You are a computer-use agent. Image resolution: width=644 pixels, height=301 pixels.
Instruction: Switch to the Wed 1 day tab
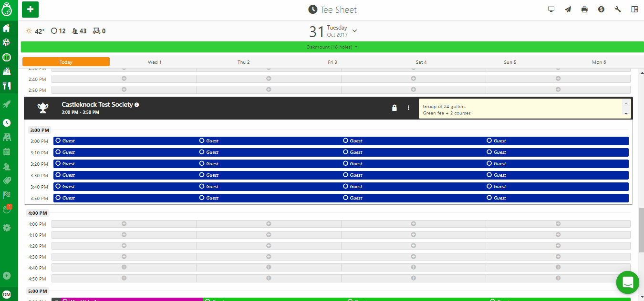[155, 62]
